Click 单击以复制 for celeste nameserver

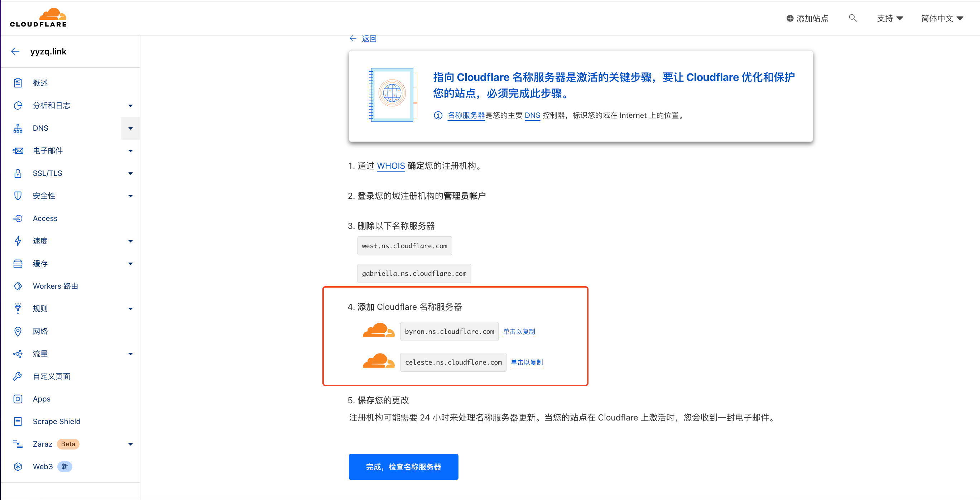click(x=527, y=362)
